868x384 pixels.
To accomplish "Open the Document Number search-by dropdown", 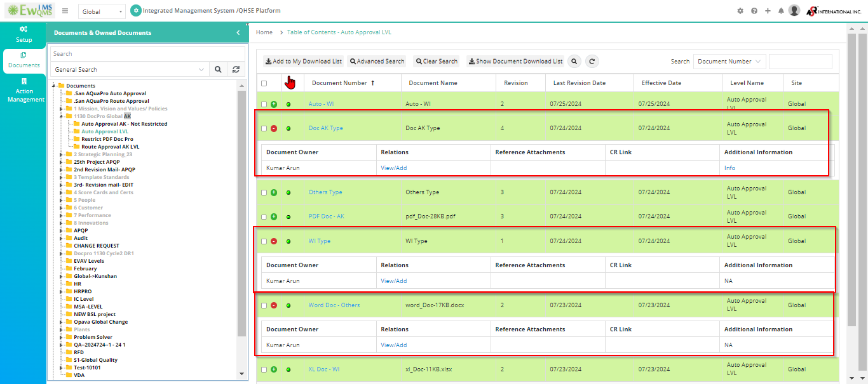I will tap(729, 62).
